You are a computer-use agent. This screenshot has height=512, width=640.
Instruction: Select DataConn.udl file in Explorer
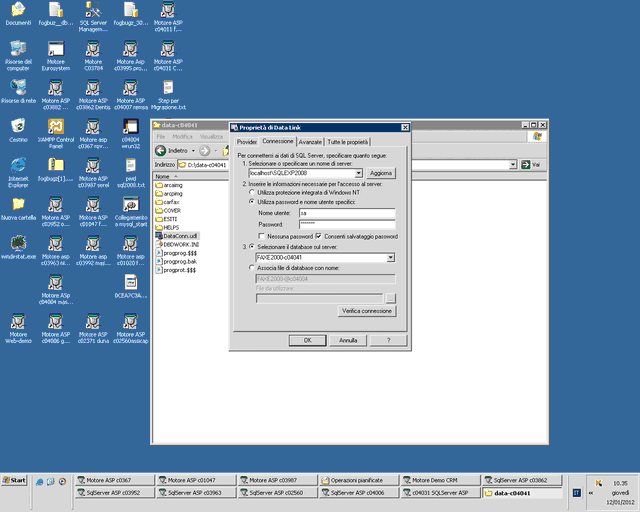[177, 236]
